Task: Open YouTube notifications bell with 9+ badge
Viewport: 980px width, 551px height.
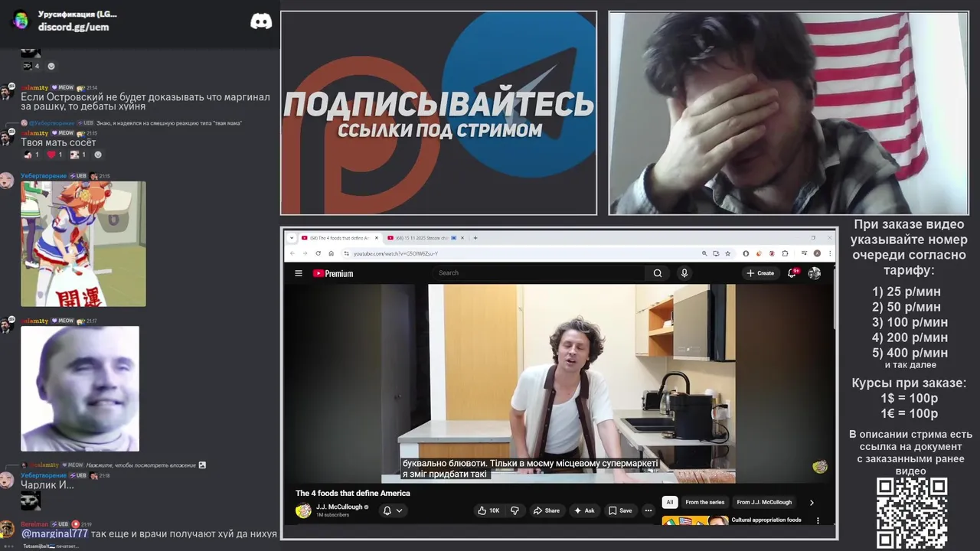Action: pyautogui.click(x=792, y=273)
